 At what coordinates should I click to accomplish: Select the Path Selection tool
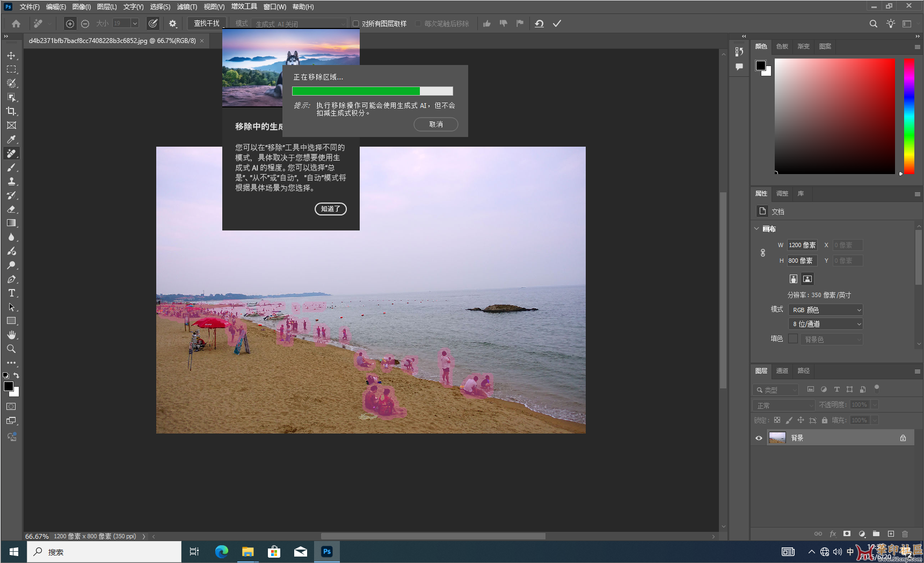tap(11, 307)
